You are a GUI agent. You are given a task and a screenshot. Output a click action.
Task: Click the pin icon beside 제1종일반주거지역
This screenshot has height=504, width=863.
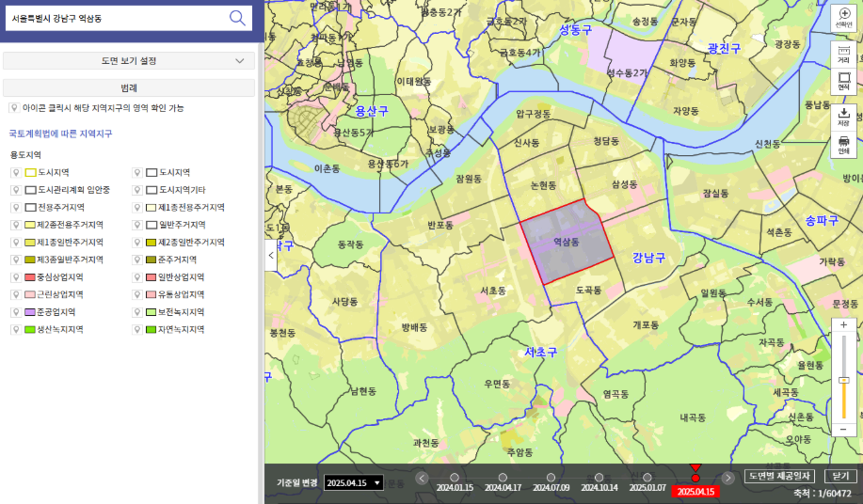pyautogui.click(x=16, y=243)
